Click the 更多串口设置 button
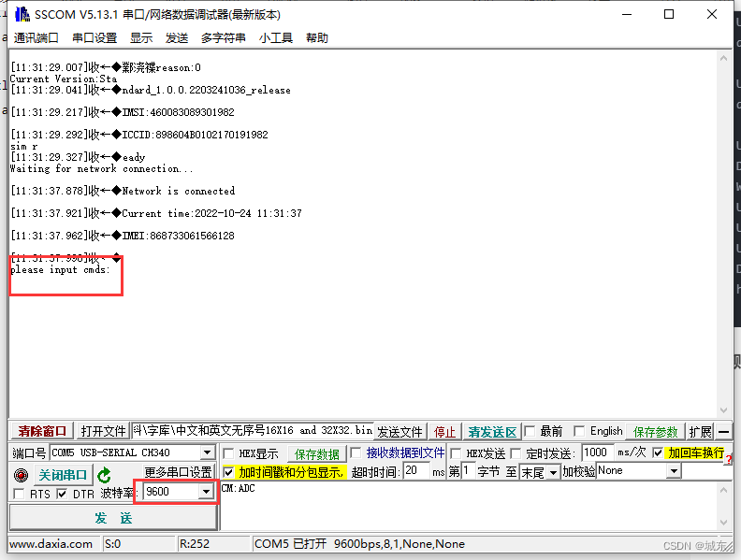Viewport: 741px width, 560px height. (x=178, y=472)
